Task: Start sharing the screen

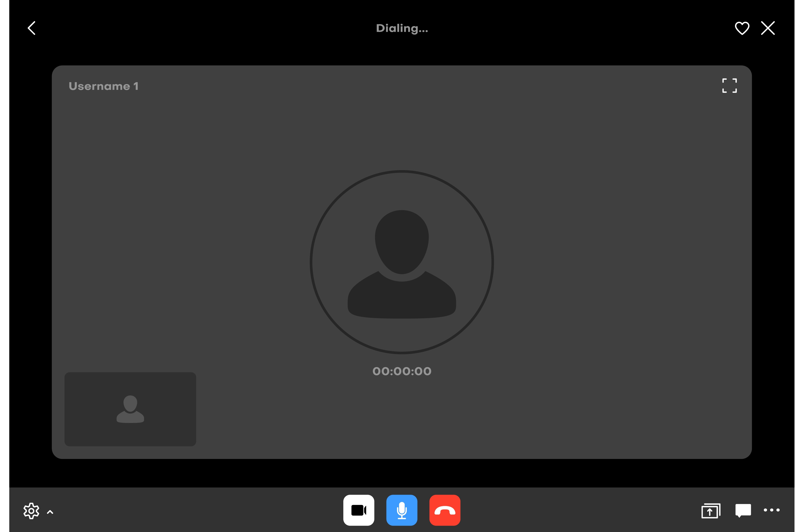Action: [711, 511]
